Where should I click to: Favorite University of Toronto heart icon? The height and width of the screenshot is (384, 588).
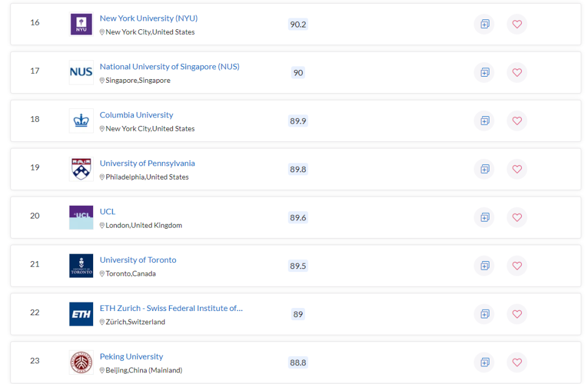(x=517, y=266)
